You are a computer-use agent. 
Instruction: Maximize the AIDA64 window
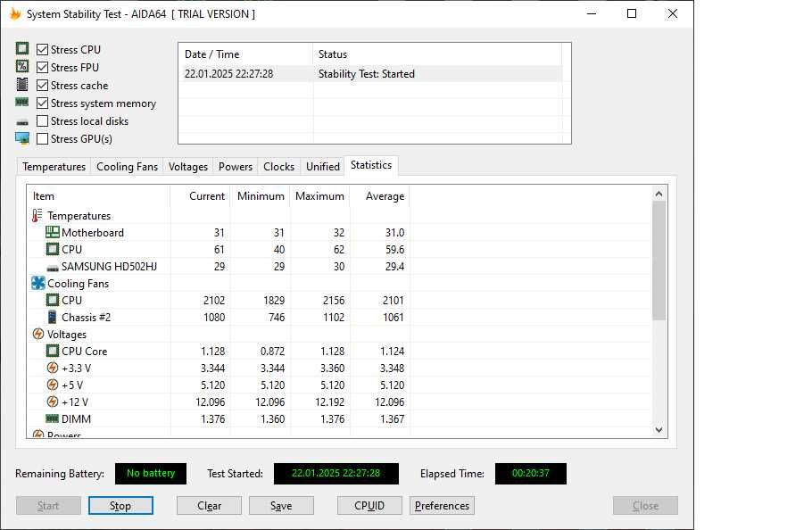(632, 13)
